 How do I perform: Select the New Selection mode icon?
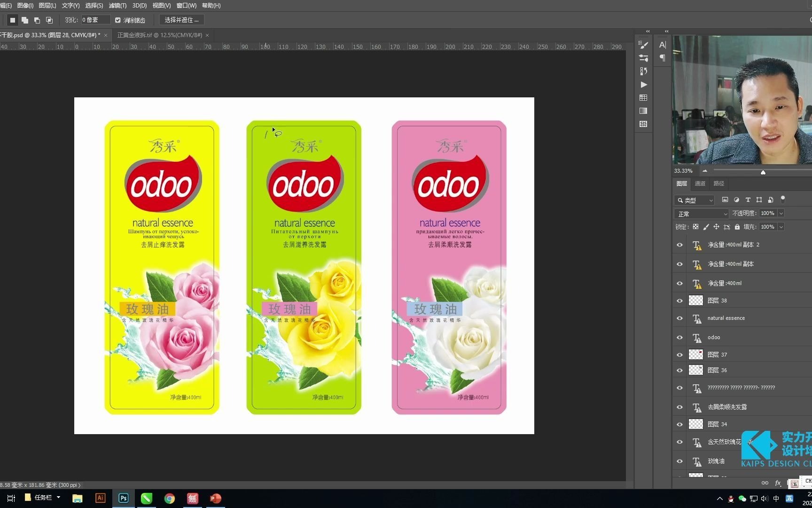13,20
